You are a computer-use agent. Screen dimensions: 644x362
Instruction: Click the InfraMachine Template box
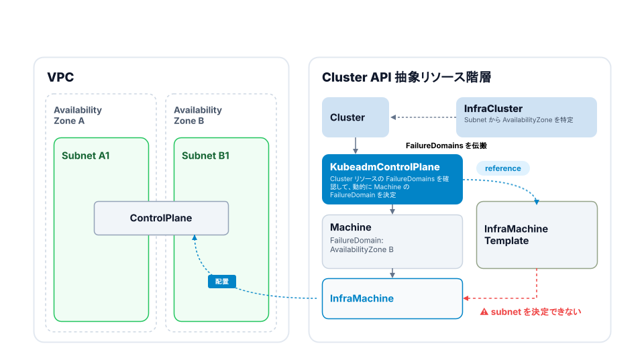point(537,235)
